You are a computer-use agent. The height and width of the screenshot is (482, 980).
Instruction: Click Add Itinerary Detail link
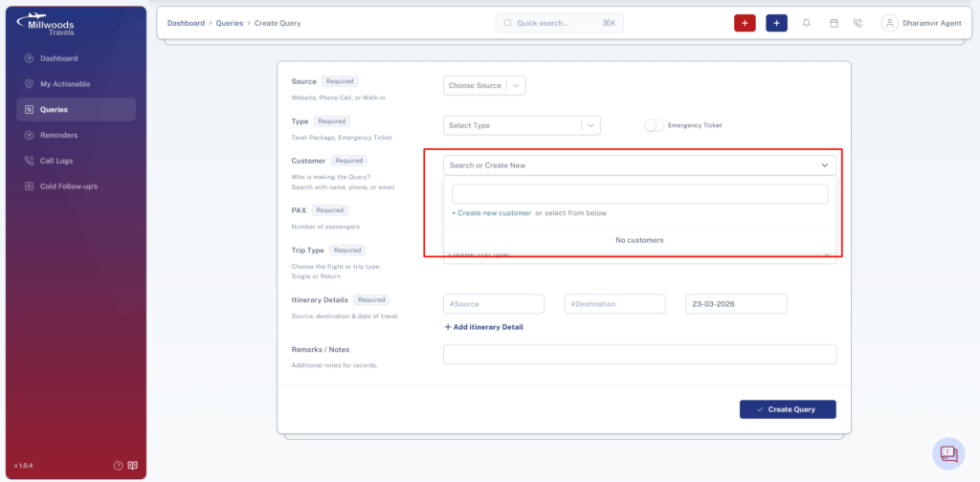click(483, 327)
